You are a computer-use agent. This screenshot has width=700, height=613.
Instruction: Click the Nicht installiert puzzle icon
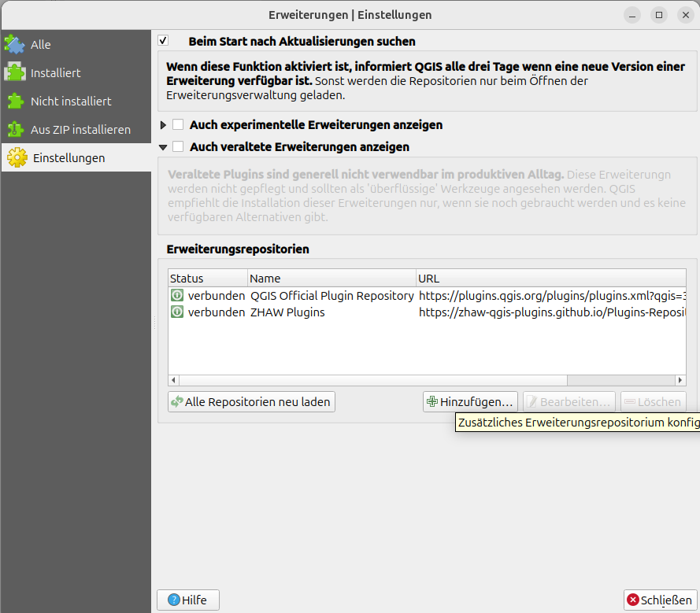pos(15,101)
